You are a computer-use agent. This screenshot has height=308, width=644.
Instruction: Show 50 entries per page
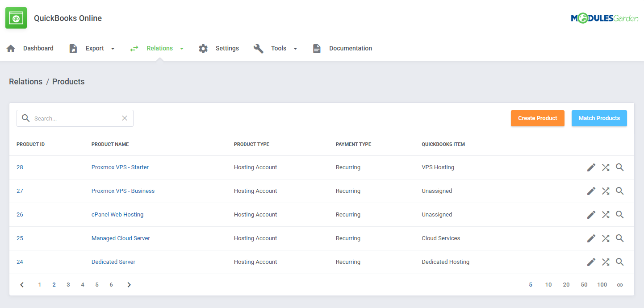tap(584, 285)
